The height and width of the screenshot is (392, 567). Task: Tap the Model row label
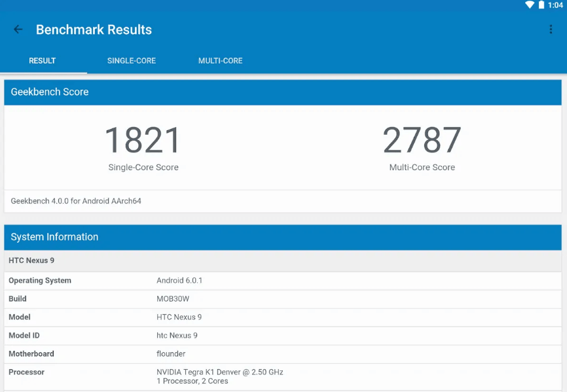20,317
